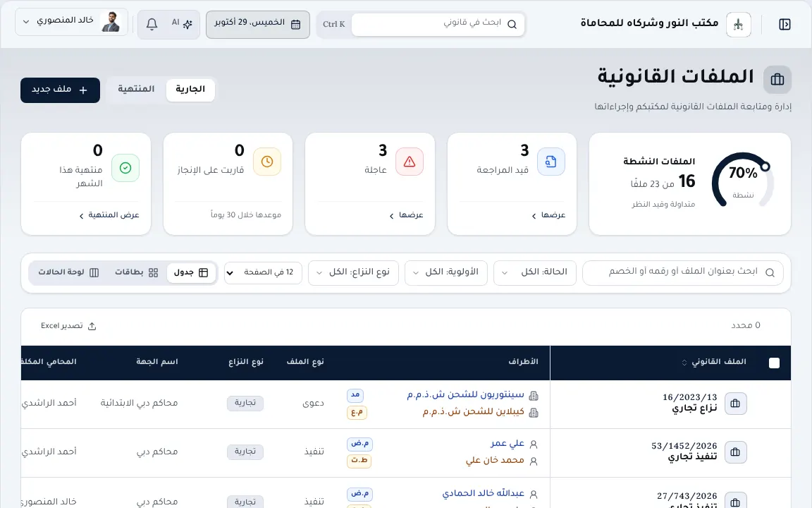Screen dimensions: 812x508
Task: Focus the ابحث في قانوني search field
Action: tap(438, 25)
